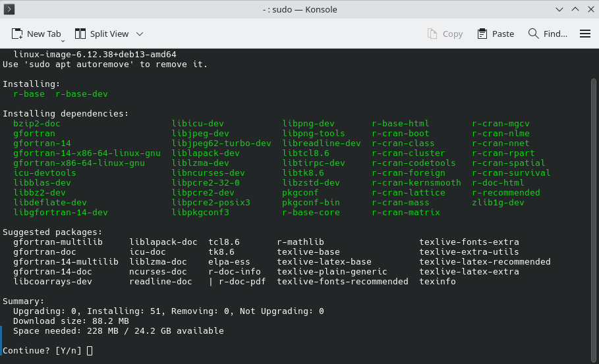This screenshot has height=364, width=599.
Task: Click the r-base-dev package name
Action: pyautogui.click(x=82, y=94)
